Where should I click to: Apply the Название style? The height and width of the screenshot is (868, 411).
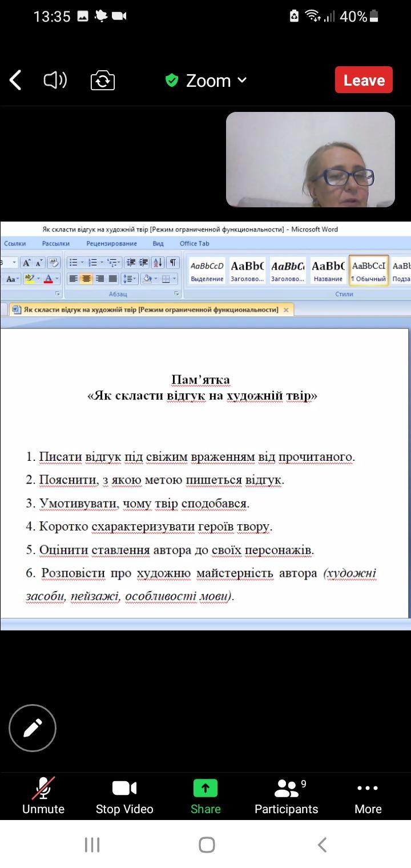click(328, 270)
